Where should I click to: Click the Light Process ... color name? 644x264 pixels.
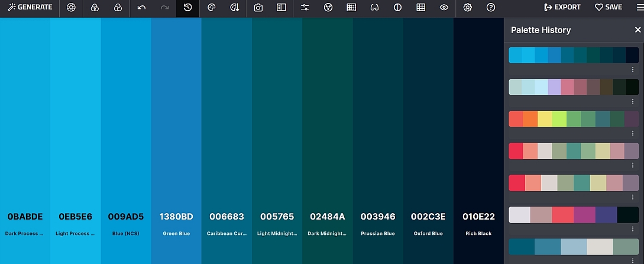(75, 234)
